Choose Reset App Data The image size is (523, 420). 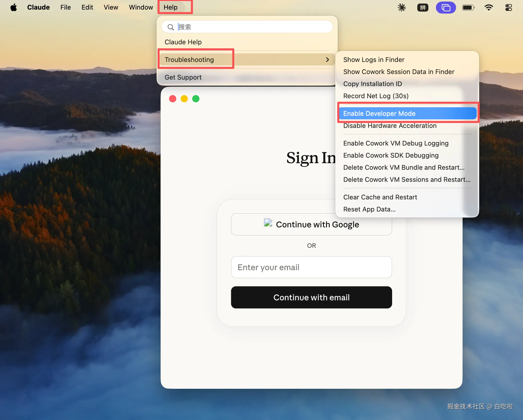(x=407, y=209)
